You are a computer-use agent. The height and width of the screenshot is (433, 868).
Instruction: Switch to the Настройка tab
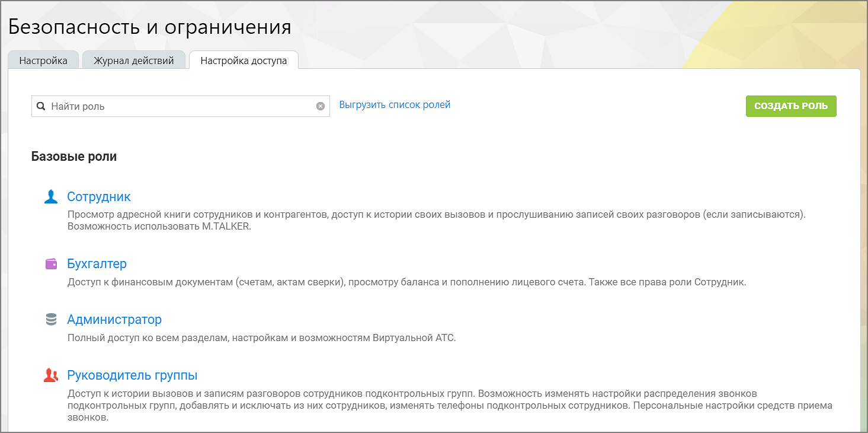[43, 61]
